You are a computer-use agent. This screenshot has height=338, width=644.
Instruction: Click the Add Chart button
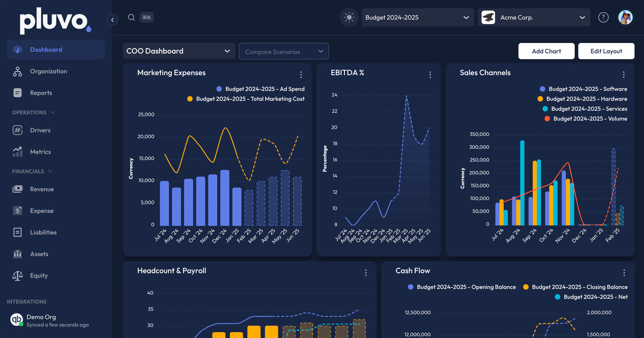[x=546, y=51]
